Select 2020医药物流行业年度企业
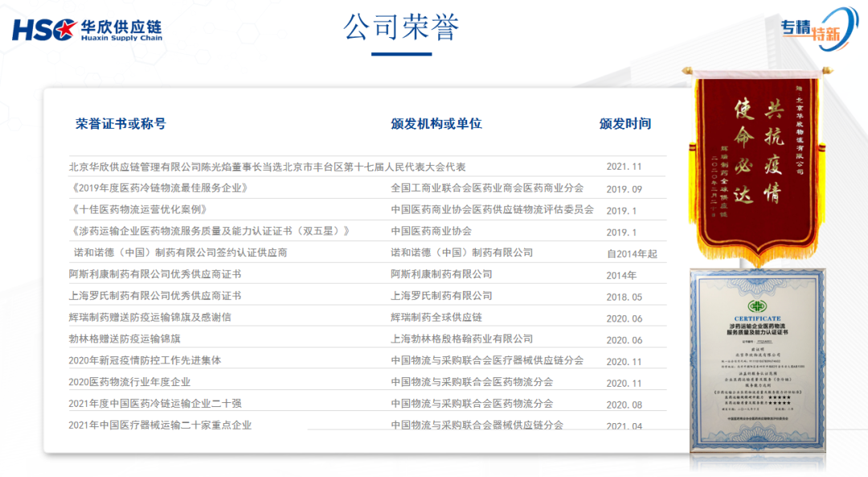 [x=129, y=383]
